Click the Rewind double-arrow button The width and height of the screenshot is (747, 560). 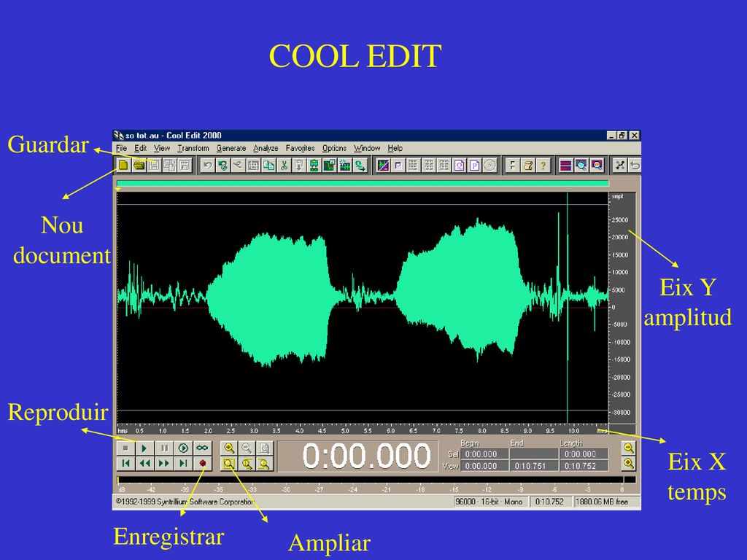[145, 463]
